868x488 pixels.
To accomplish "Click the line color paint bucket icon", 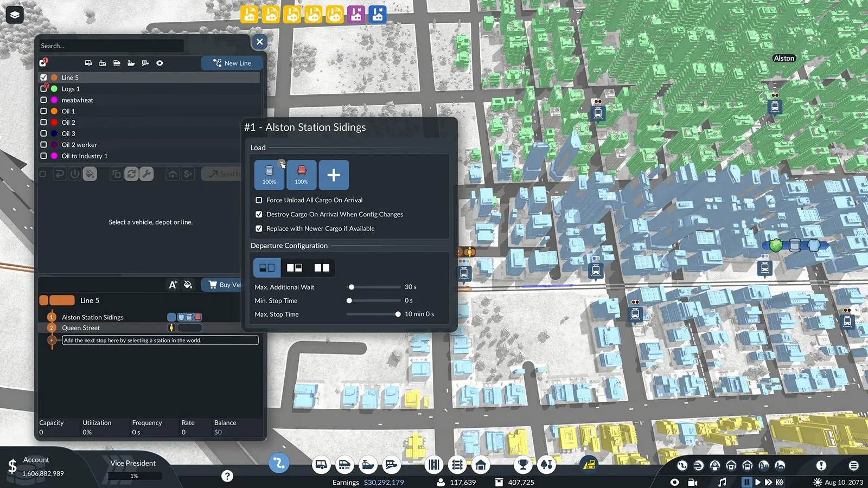I will pyautogui.click(x=188, y=285).
